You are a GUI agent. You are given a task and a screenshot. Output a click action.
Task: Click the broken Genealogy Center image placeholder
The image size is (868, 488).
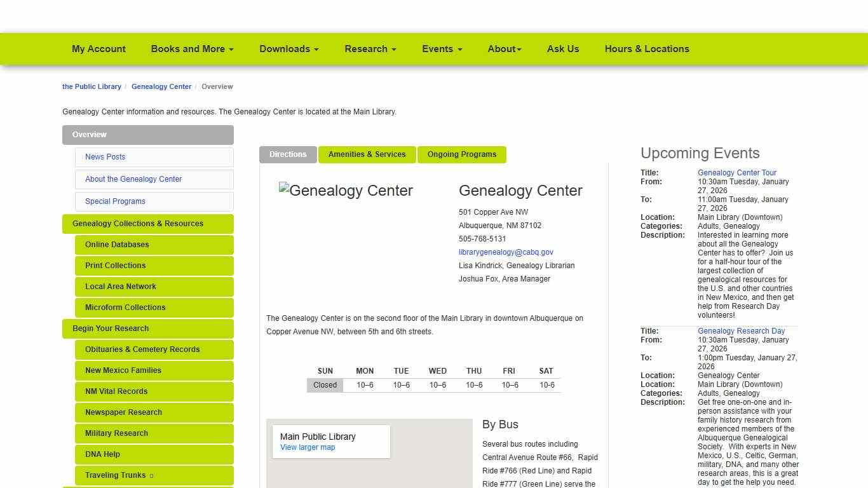point(346,190)
